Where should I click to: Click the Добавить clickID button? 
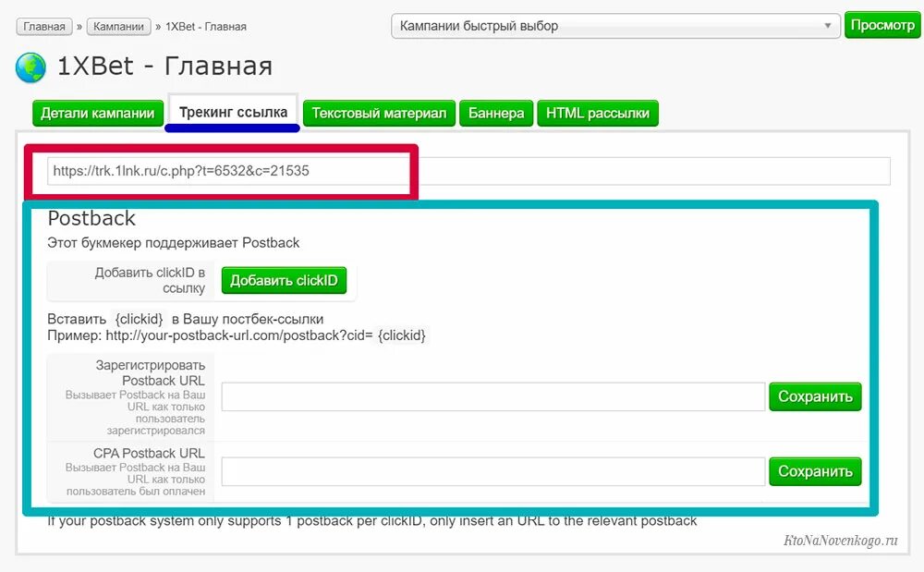284,280
